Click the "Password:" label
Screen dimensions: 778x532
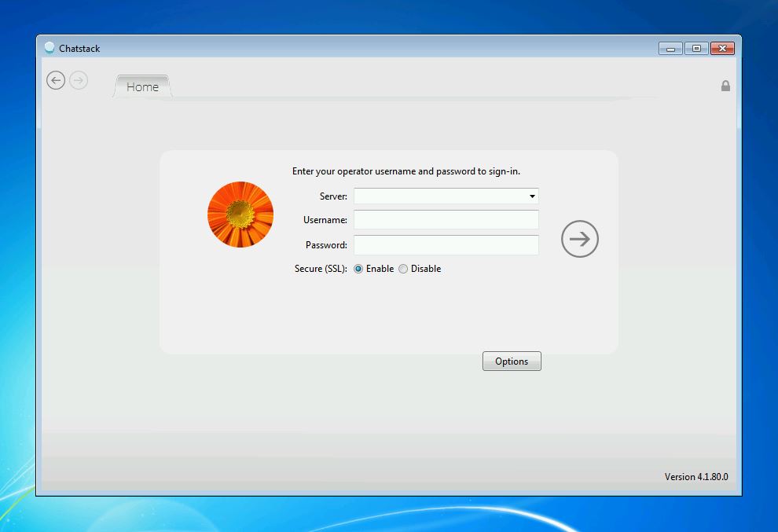326,245
